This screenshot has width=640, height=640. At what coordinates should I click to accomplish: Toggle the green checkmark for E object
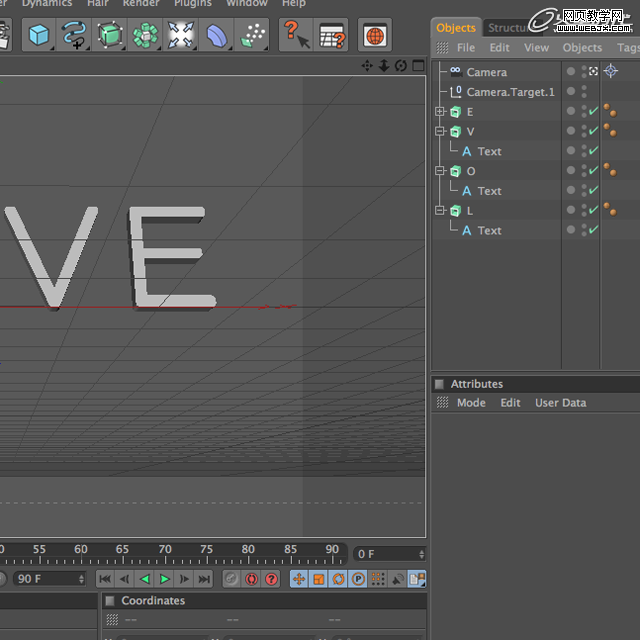[594, 111]
